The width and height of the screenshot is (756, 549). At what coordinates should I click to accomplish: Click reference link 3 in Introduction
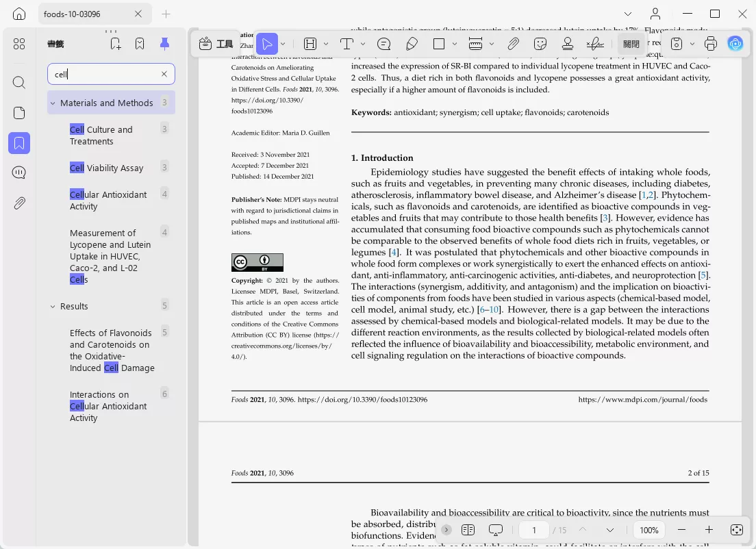pyautogui.click(x=605, y=218)
